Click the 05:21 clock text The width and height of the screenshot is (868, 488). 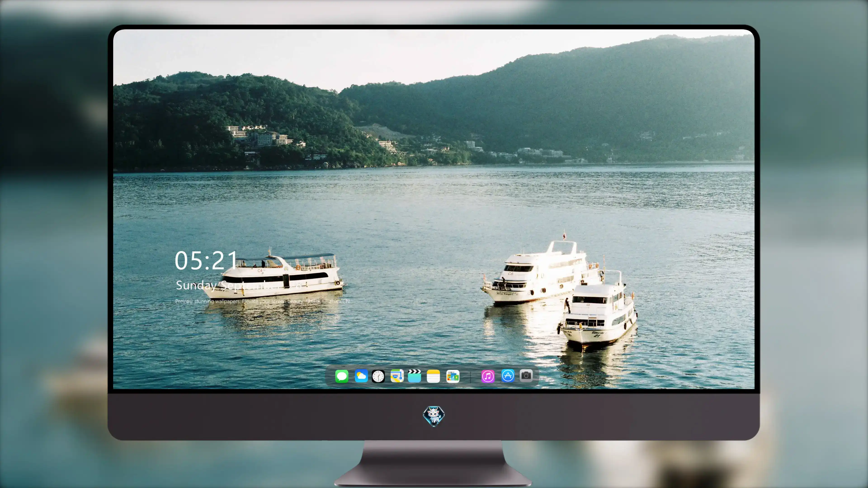coord(206,261)
